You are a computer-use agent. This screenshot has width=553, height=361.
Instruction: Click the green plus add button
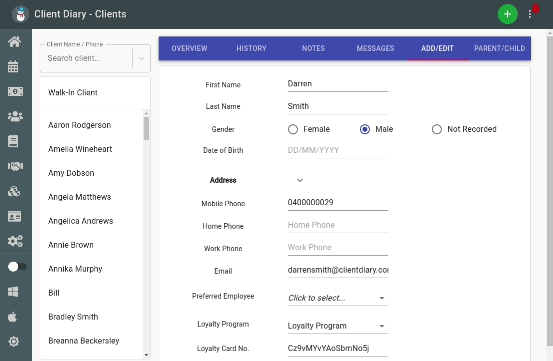point(508,14)
